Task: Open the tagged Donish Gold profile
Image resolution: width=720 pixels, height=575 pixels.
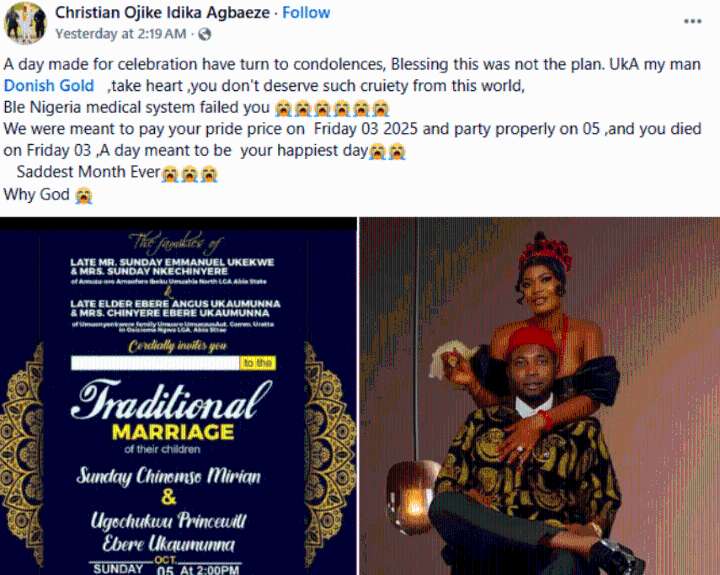Action: pyautogui.click(x=49, y=86)
